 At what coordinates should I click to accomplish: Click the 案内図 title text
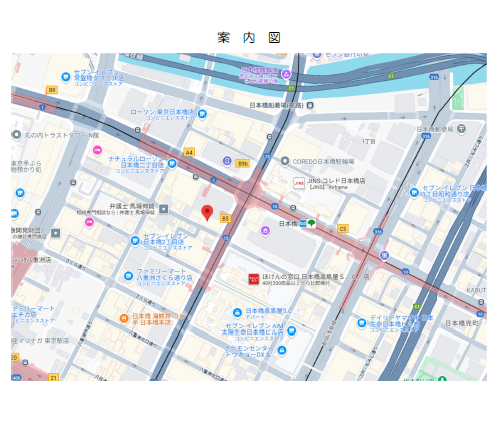[x=249, y=37]
